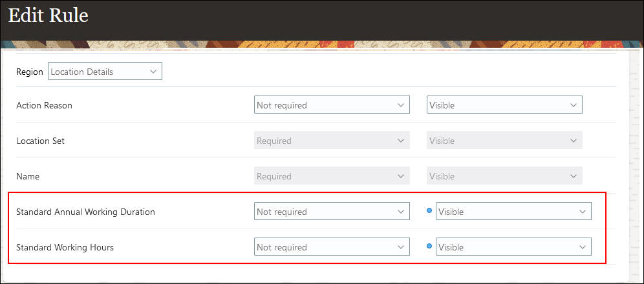Click blue dot beside Standard Annual Working Duration visibility
Image resolution: width=644 pixels, height=284 pixels.
(x=429, y=211)
